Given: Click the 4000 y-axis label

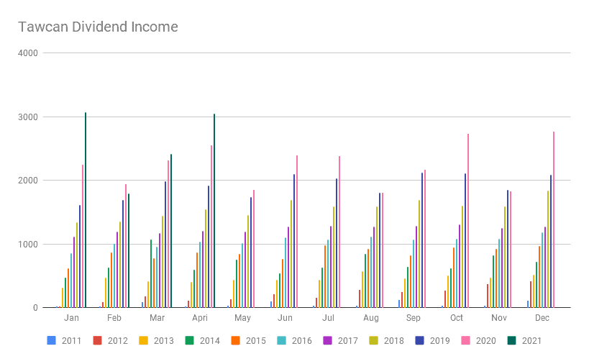Looking at the screenshot, I should [x=29, y=53].
